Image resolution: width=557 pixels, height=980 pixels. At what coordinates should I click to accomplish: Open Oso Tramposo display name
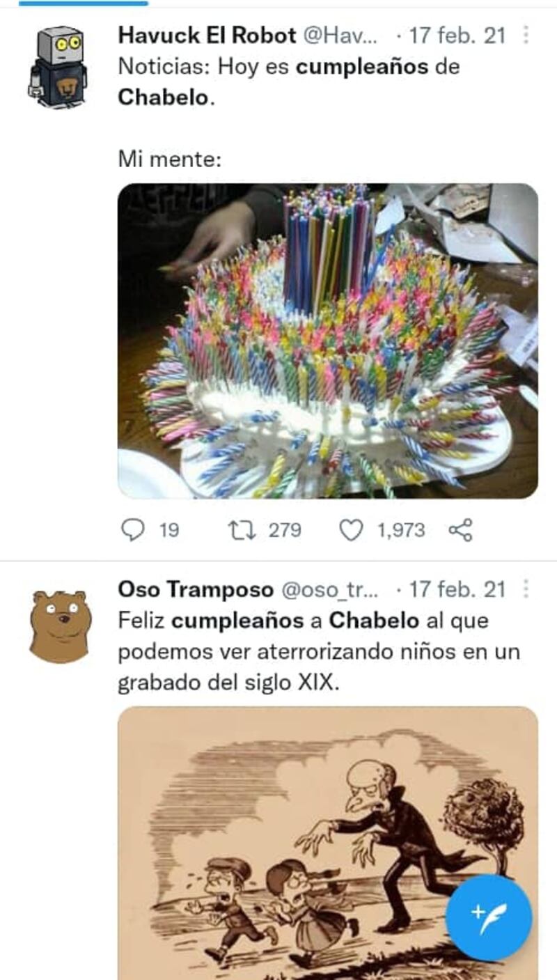pos(196,590)
